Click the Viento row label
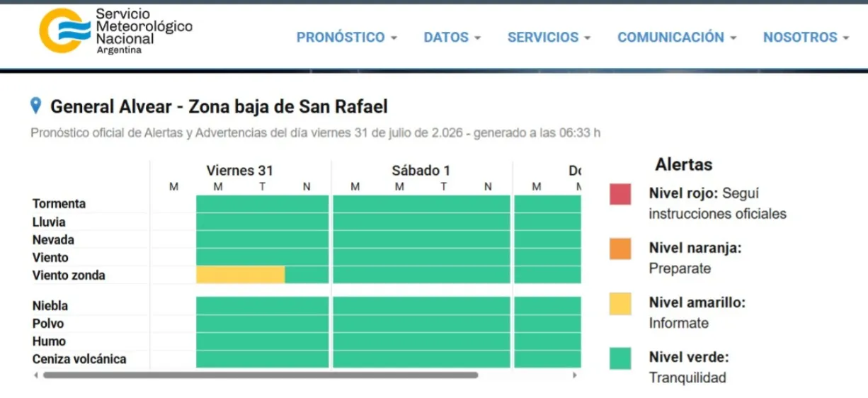The image size is (868, 398). [50, 257]
